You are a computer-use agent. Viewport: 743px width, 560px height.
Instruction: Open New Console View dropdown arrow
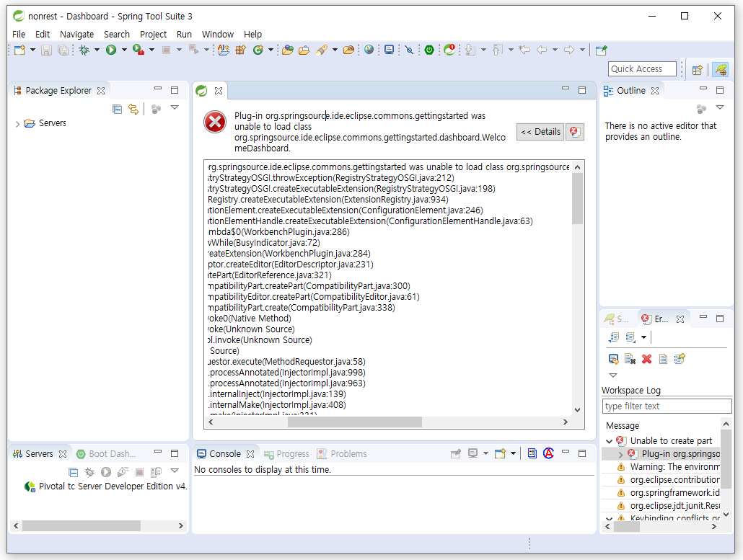point(513,453)
